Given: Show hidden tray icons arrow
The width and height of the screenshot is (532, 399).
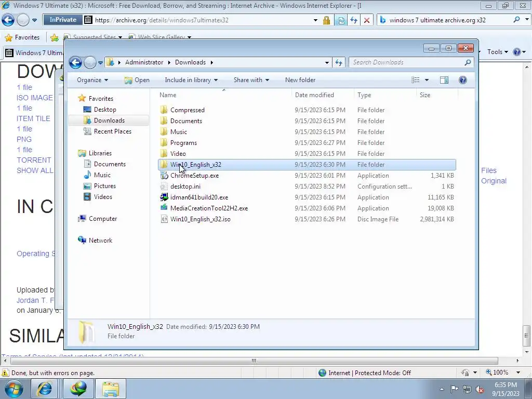Looking at the screenshot, I should (x=442, y=389).
